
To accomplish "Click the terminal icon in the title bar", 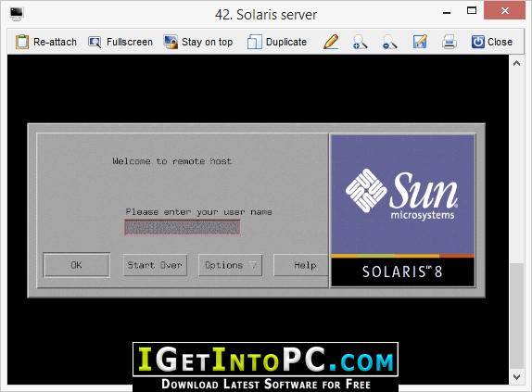I will pos(17,14).
